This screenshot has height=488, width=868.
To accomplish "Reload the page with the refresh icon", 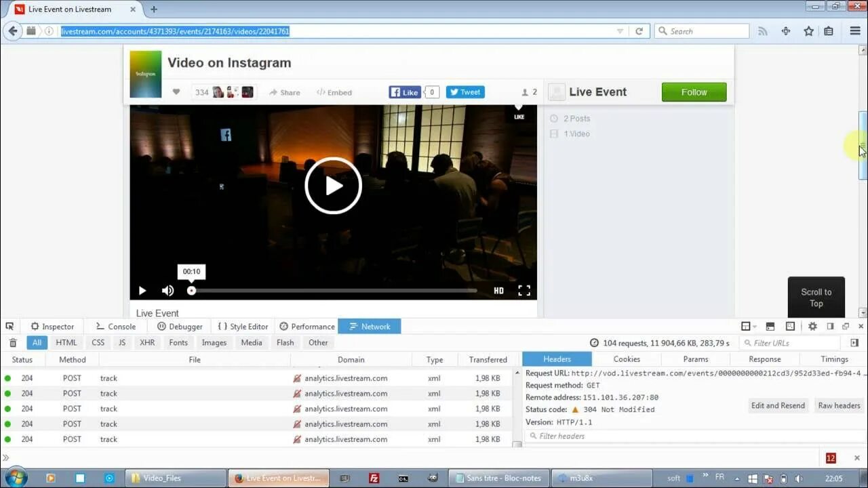I will tap(639, 31).
